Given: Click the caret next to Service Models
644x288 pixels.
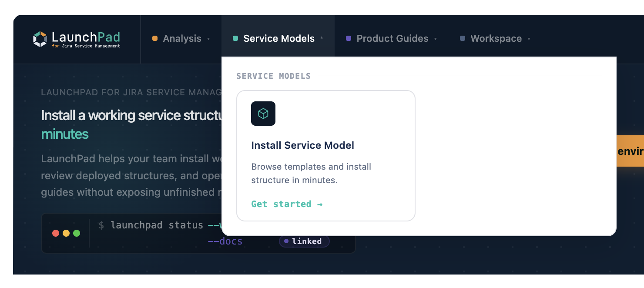Looking at the screenshot, I should click(322, 38).
